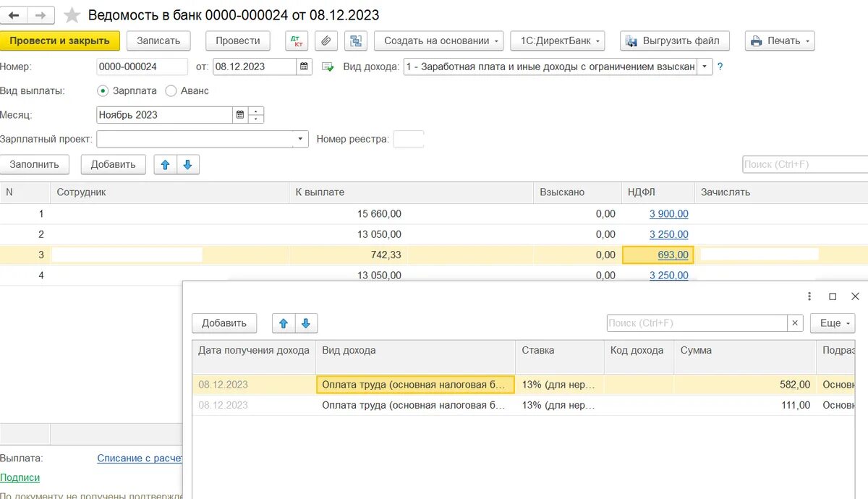Open the Еще menu in the popup

click(x=833, y=323)
